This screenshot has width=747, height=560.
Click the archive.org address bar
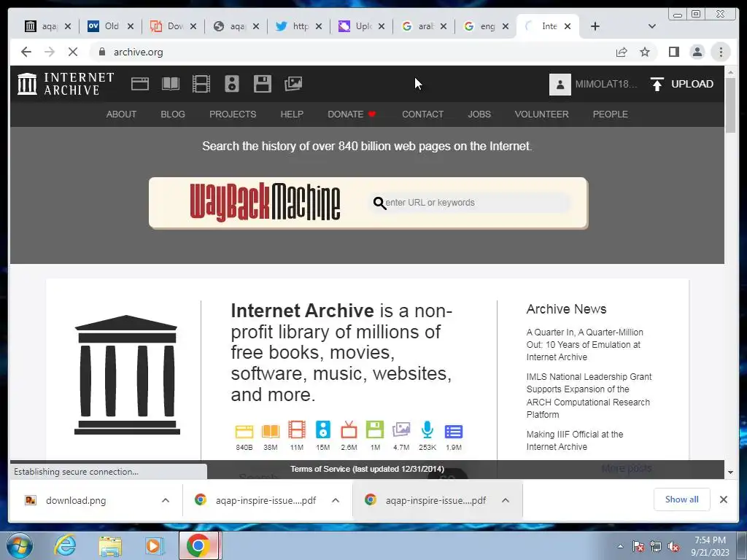[352, 52]
